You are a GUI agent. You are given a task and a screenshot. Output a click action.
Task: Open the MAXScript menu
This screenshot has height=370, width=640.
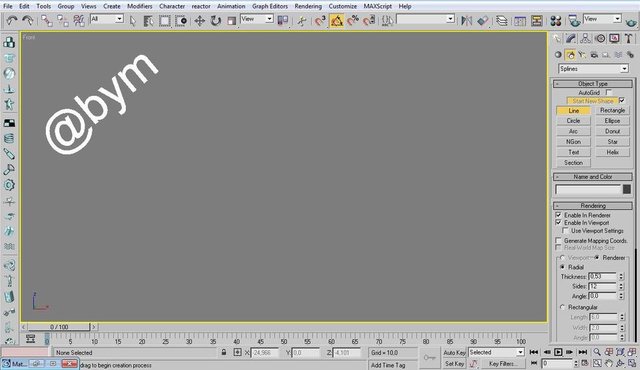click(x=378, y=6)
